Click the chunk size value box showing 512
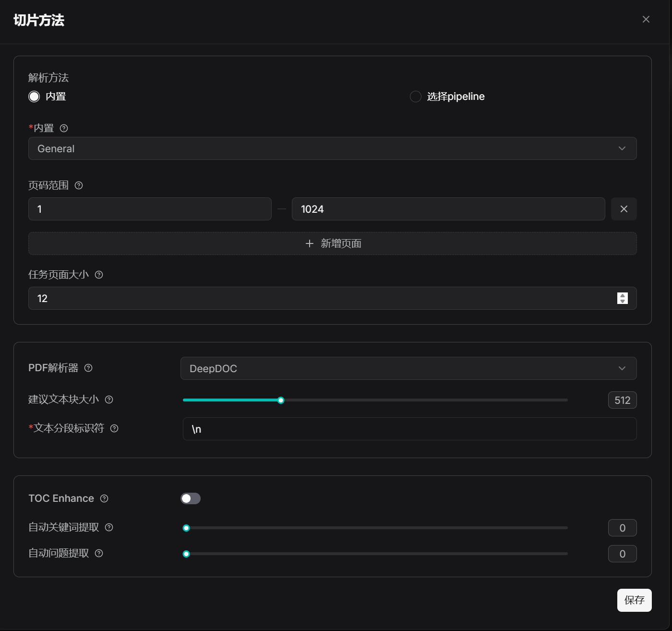The height and width of the screenshot is (631, 672). pyautogui.click(x=623, y=400)
